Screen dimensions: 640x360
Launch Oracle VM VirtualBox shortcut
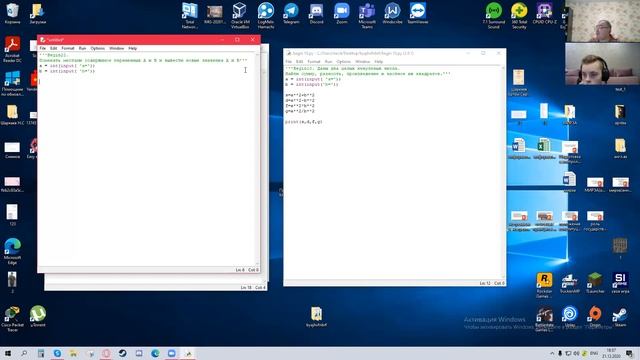[240, 15]
